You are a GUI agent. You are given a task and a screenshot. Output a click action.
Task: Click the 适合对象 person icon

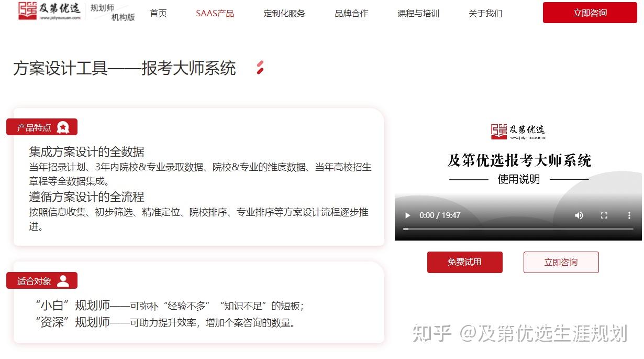coord(63,281)
